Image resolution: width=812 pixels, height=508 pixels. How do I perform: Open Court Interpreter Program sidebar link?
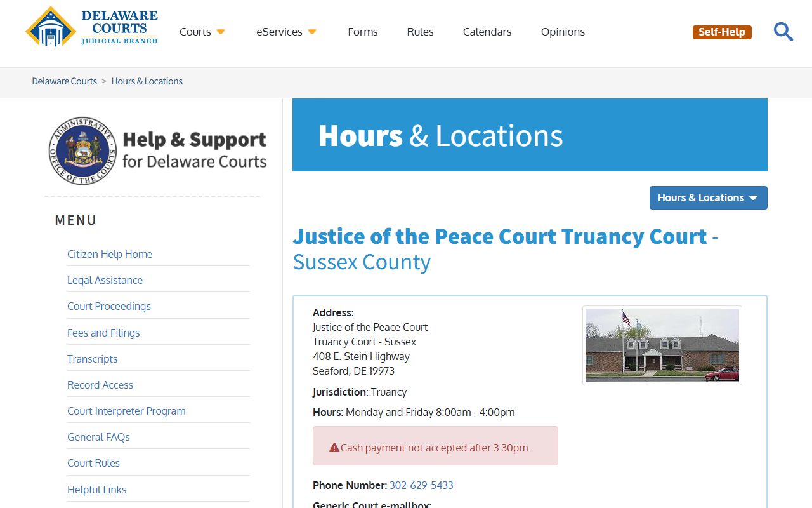coord(127,411)
